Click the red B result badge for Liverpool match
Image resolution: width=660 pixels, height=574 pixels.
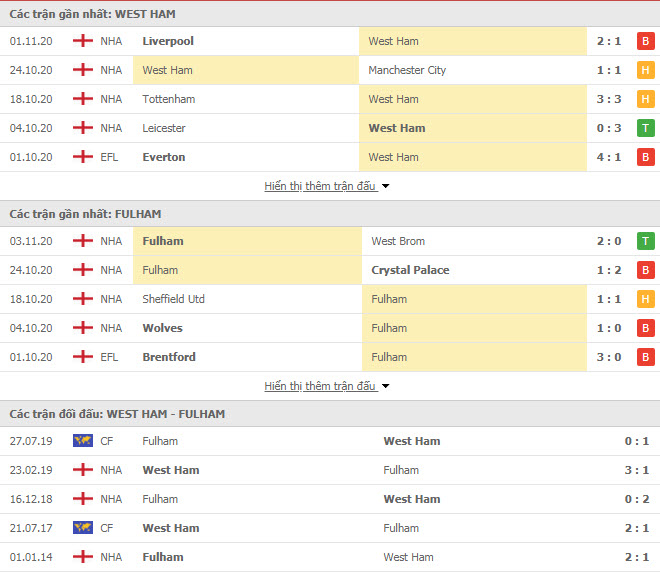tap(645, 41)
